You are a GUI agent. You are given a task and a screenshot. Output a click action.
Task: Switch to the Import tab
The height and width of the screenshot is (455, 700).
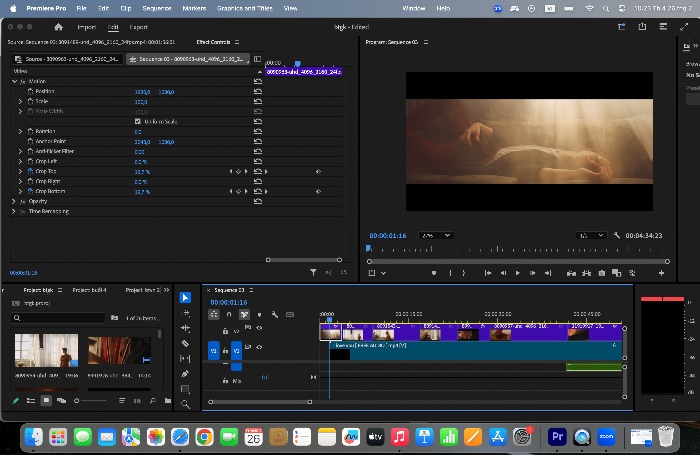coord(86,27)
